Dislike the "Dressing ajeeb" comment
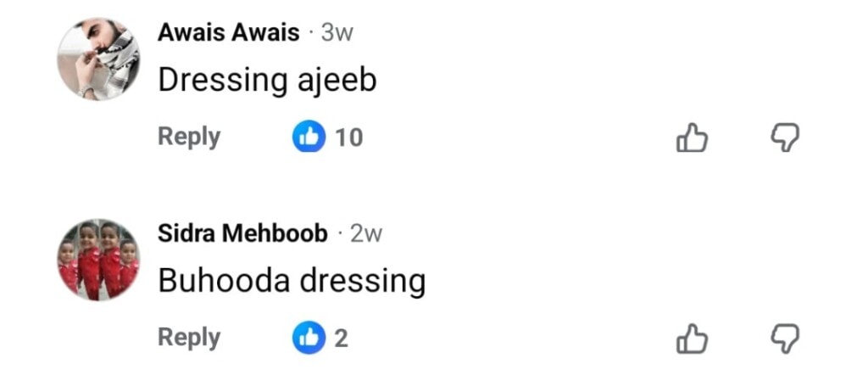 tap(784, 138)
